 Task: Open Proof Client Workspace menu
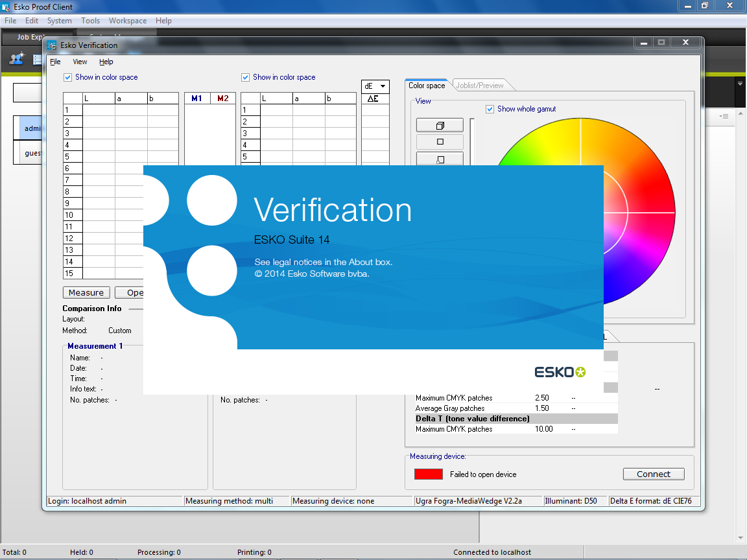[x=128, y=21]
